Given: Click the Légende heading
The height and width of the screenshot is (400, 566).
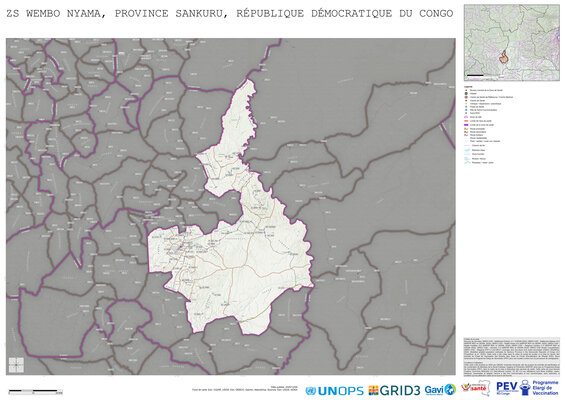Looking at the screenshot, I should pyautogui.click(x=468, y=87).
